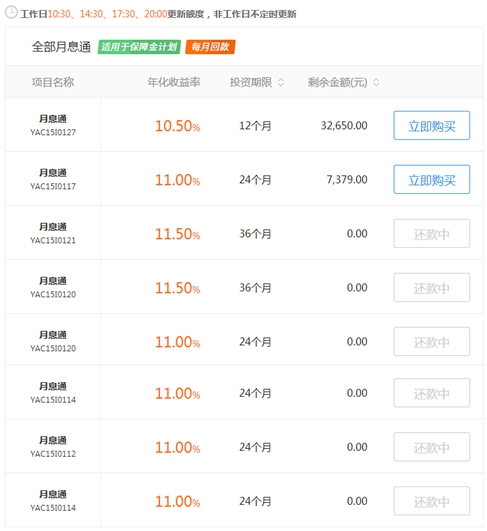Click the 24个月 term in the YAC15I0117 row
The image size is (487, 531).
coord(255,179)
